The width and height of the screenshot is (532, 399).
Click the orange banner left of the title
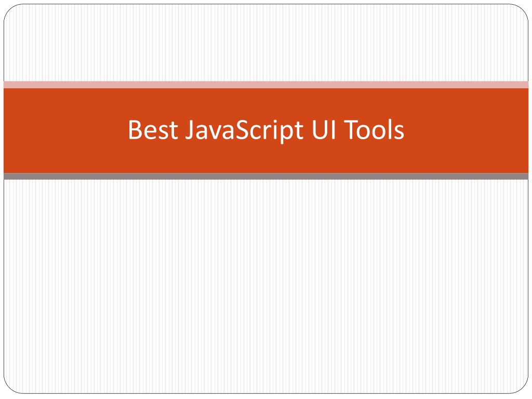pyautogui.click(x=64, y=130)
